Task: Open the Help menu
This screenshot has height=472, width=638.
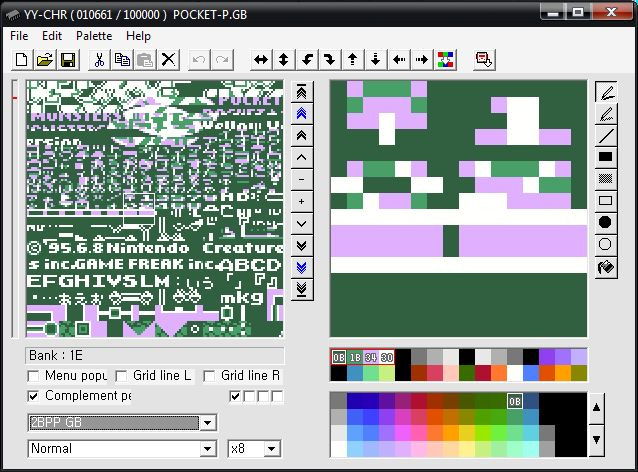Action: [138, 36]
